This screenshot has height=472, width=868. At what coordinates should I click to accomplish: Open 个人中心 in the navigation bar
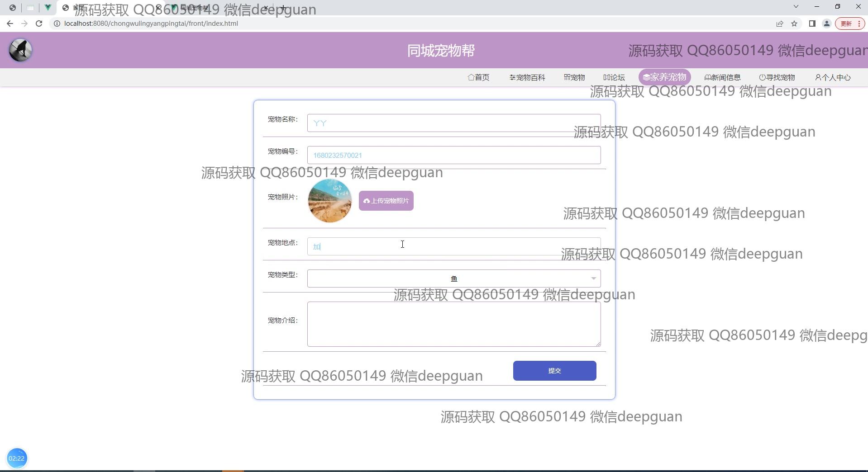pyautogui.click(x=833, y=77)
